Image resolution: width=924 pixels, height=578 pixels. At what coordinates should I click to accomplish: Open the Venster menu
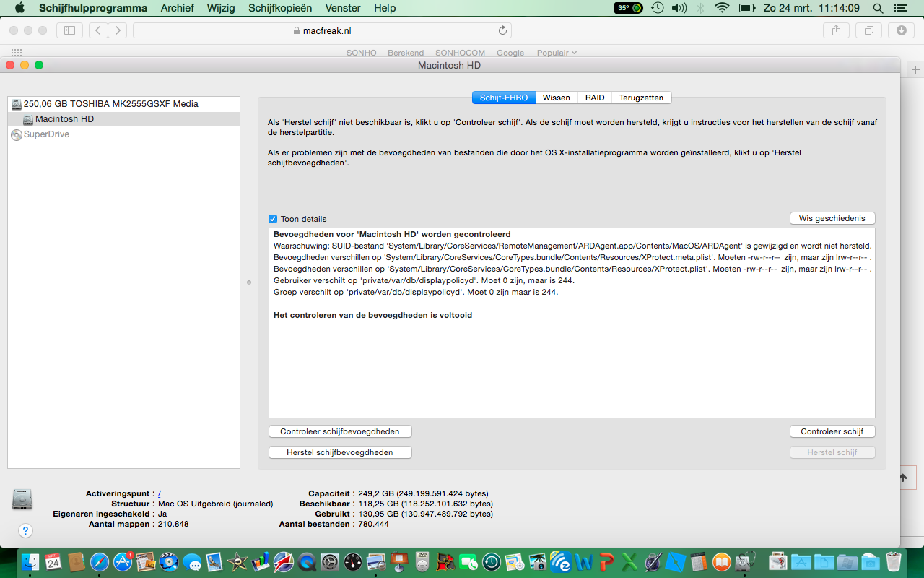(x=343, y=8)
